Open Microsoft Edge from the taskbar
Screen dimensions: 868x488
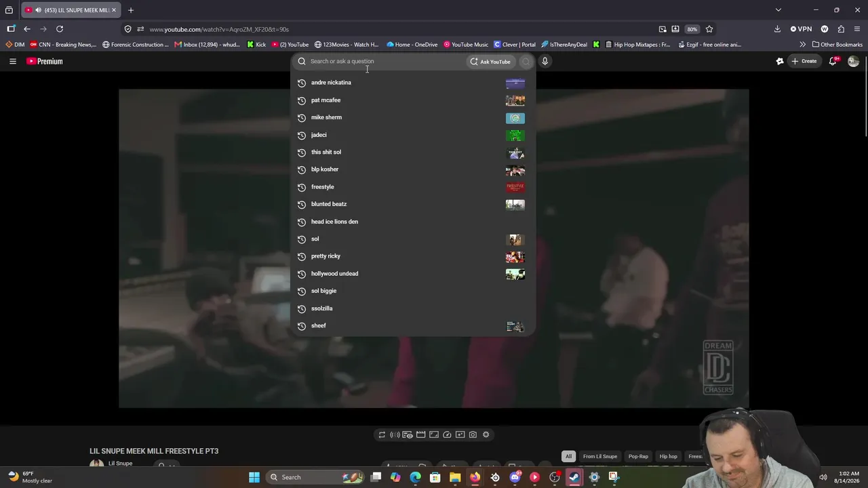(416, 477)
